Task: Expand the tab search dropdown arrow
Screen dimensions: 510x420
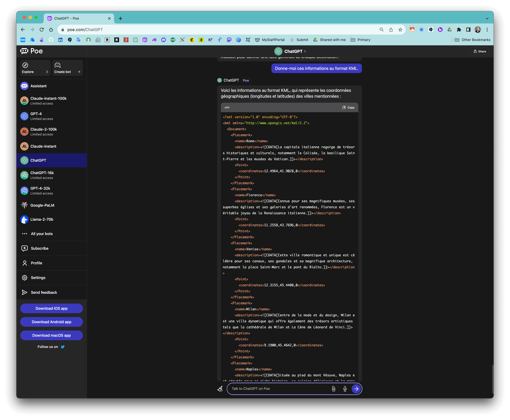Action: (x=487, y=18)
